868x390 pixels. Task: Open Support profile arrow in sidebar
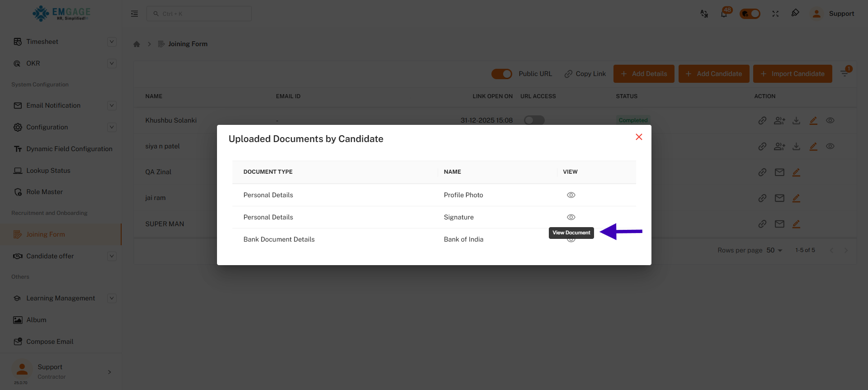[x=109, y=372]
